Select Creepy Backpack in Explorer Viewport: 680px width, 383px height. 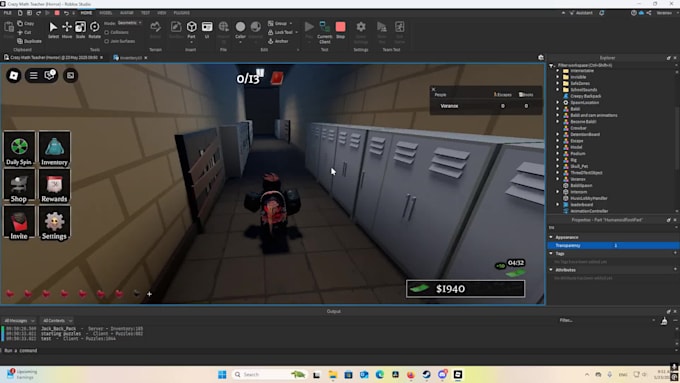pos(585,96)
